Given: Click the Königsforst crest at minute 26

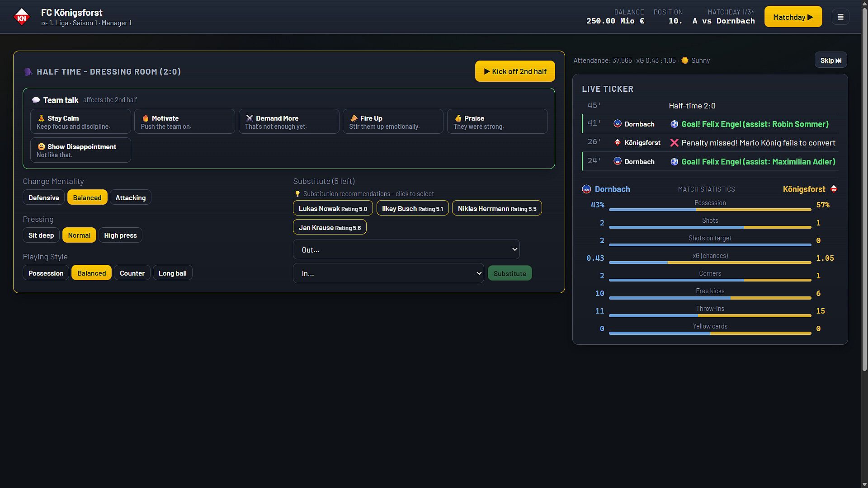Looking at the screenshot, I should (x=618, y=143).
